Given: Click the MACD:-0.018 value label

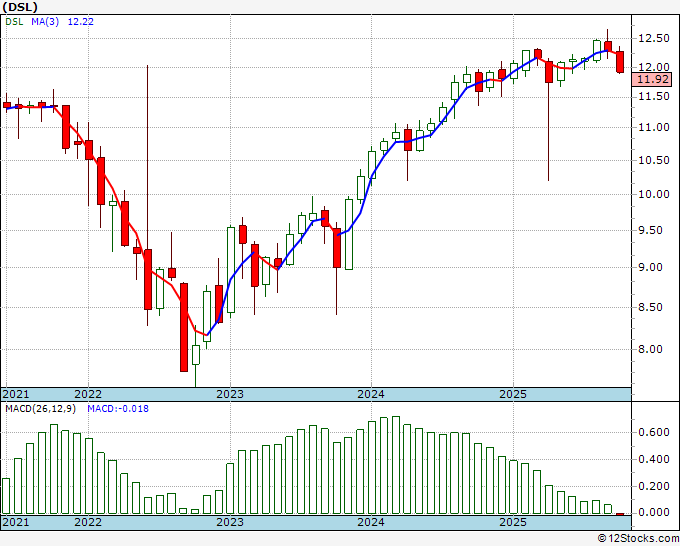Looking at the screenshot, I should click(x=118, y=409).
